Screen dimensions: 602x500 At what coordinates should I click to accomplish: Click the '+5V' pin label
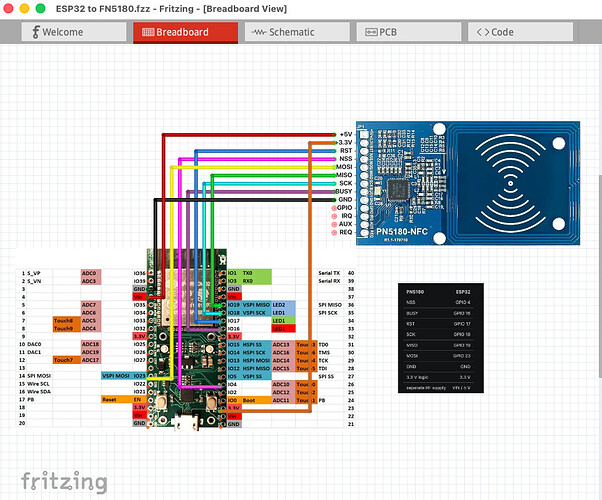(x=346, y=134)
